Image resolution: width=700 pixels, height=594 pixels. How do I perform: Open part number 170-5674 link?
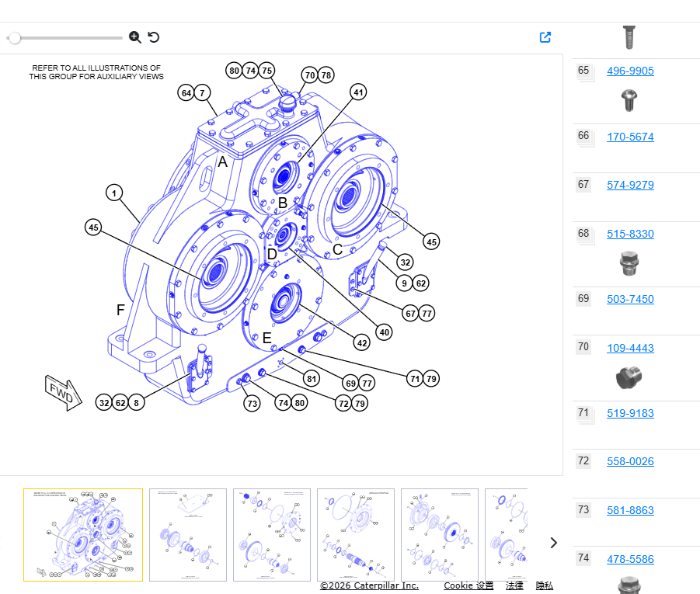pyautogui.click(x=630, y=137)
